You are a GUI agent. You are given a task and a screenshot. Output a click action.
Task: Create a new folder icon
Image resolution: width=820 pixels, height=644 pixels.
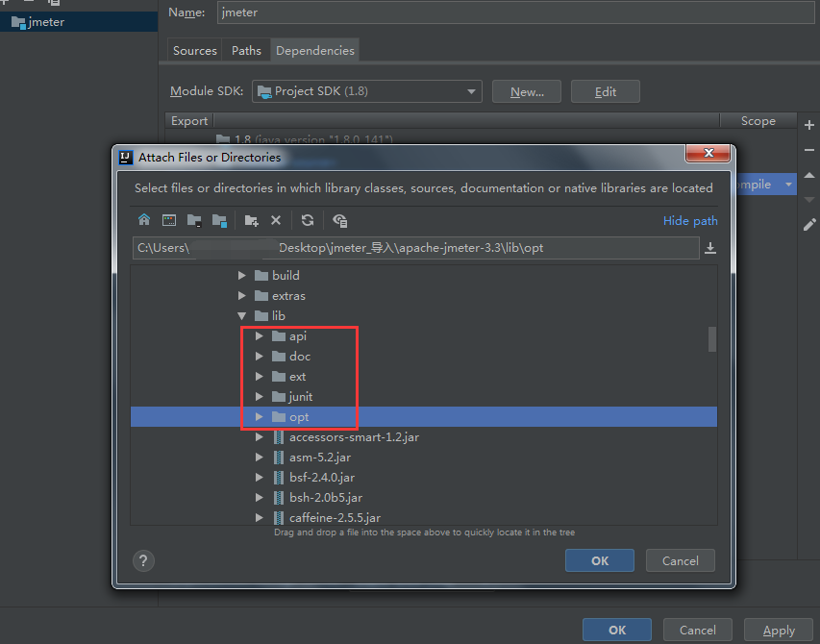click(x=252, y=220)
